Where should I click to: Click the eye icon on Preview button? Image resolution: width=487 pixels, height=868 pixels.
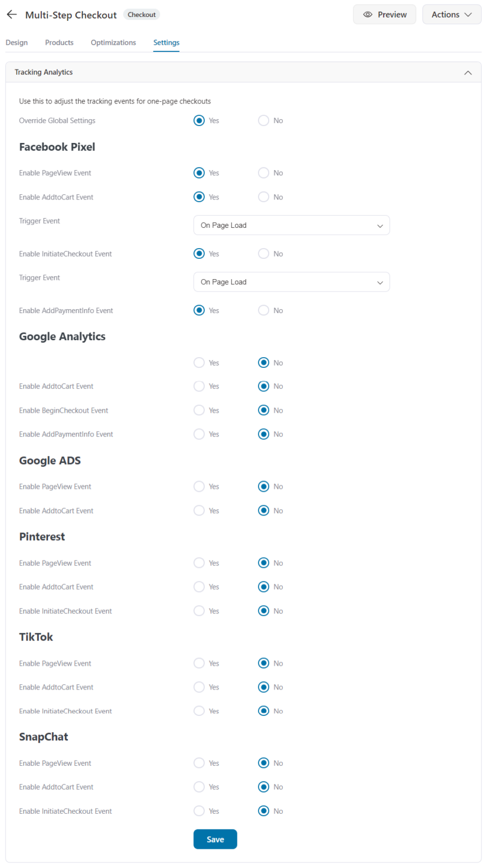[x=369, y=15]
